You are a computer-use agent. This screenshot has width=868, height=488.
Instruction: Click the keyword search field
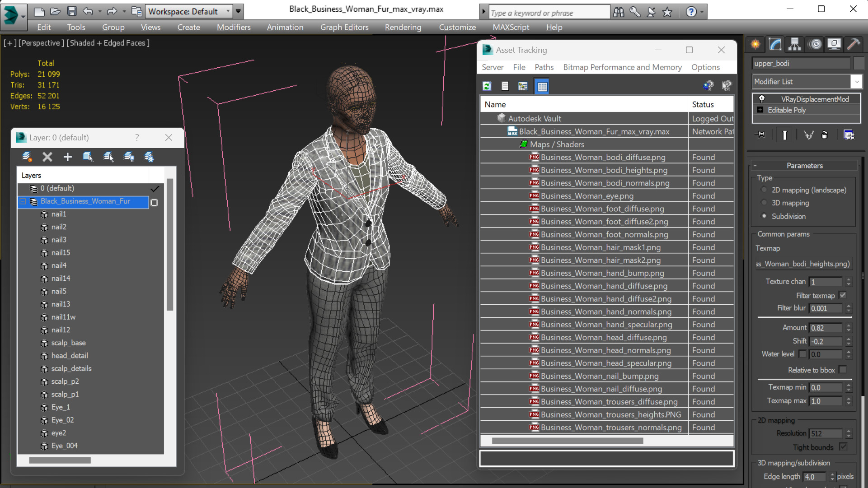coord(549,13)
